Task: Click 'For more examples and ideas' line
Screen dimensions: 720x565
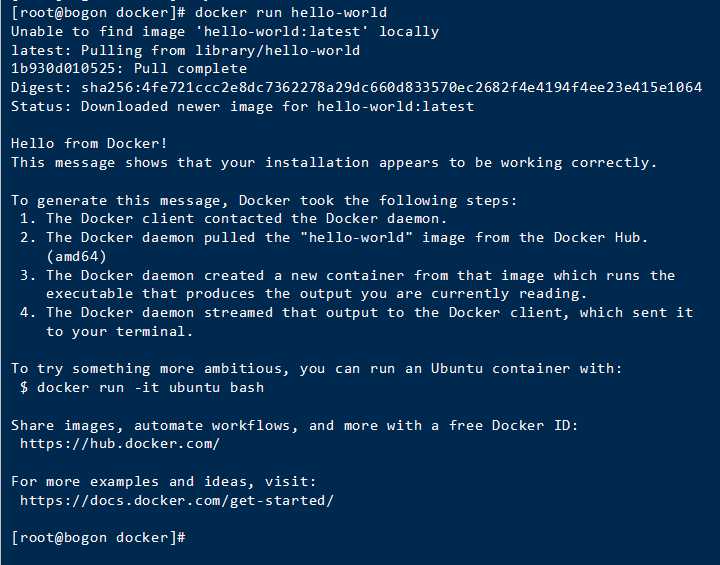Action: click(164, 481)
